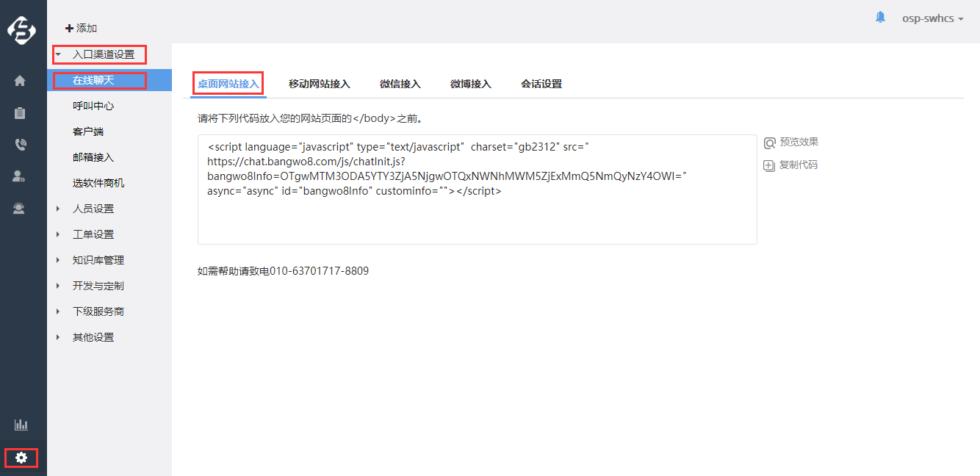Switch to the 移动网站接入 tab
The image size is (980, 476).
(x=319, y=84)
